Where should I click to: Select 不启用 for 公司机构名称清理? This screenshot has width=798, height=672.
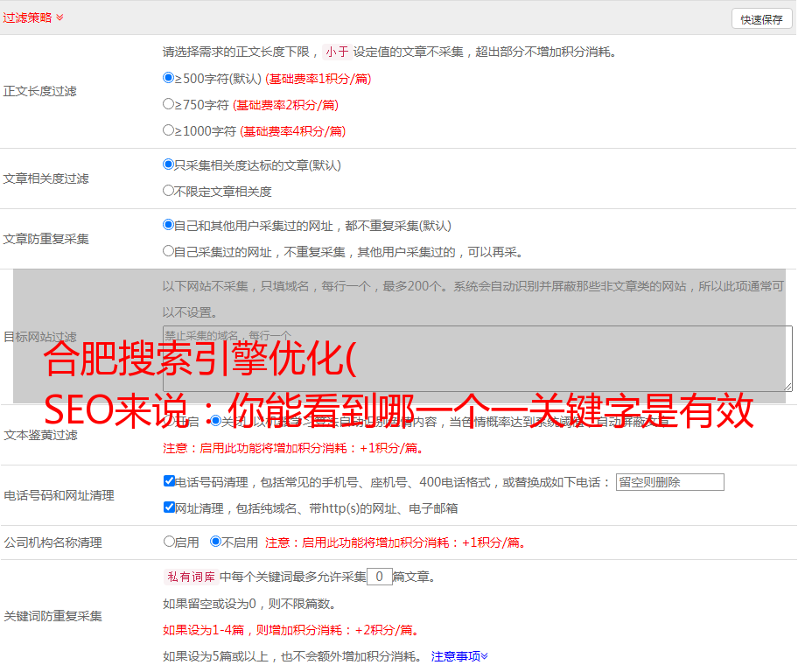[x=215, y=542]
